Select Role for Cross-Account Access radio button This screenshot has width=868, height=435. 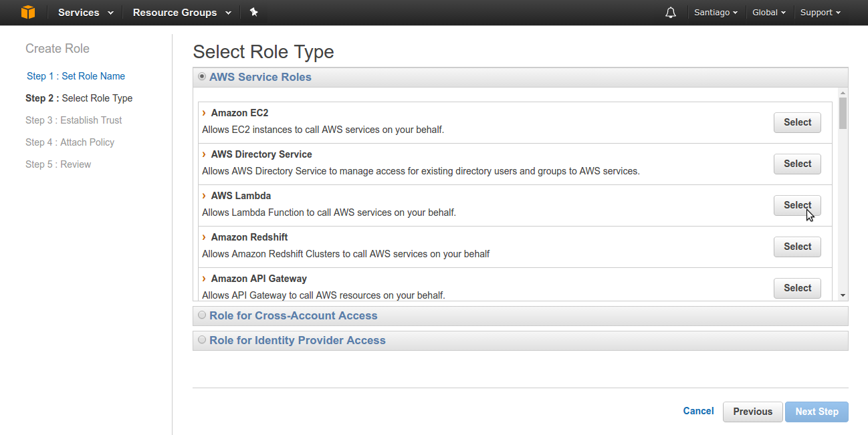pos(202,315)
